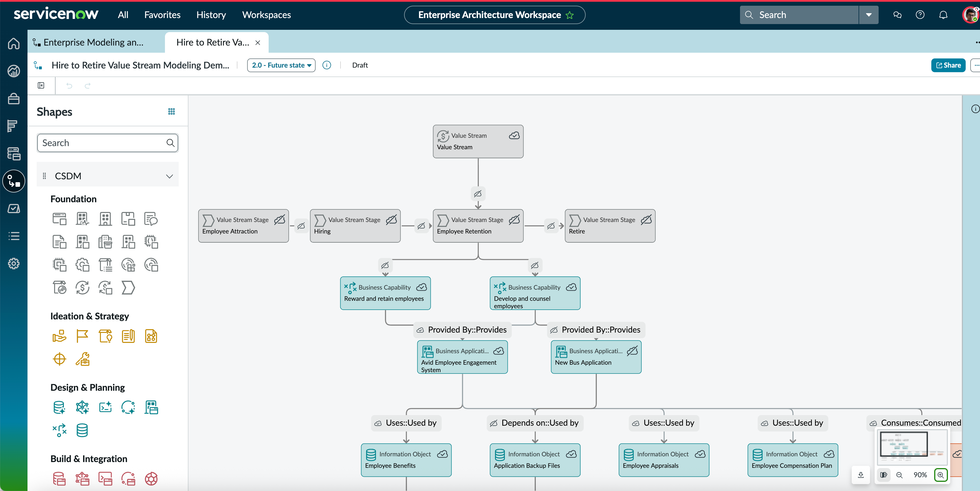Click the Enterprise Architecture Workspace title pill
The height and width of the screenshot is (491, 980).
click(x=494, y=15)
